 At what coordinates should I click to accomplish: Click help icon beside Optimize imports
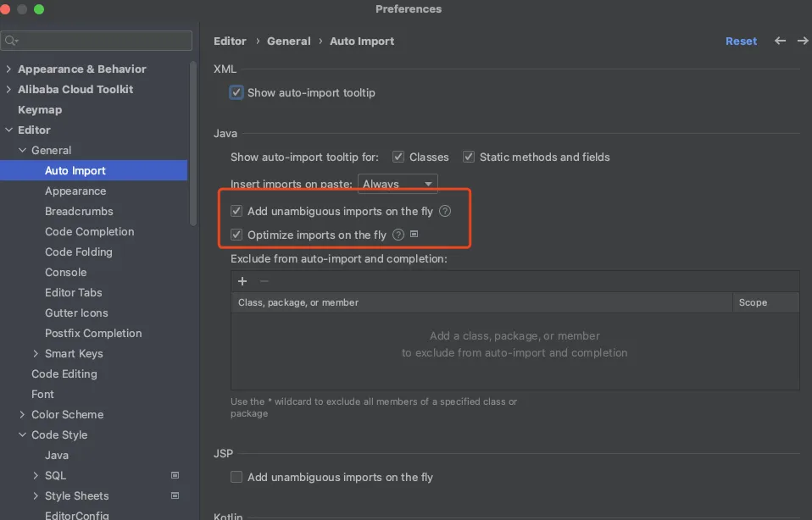click(398, 235)
